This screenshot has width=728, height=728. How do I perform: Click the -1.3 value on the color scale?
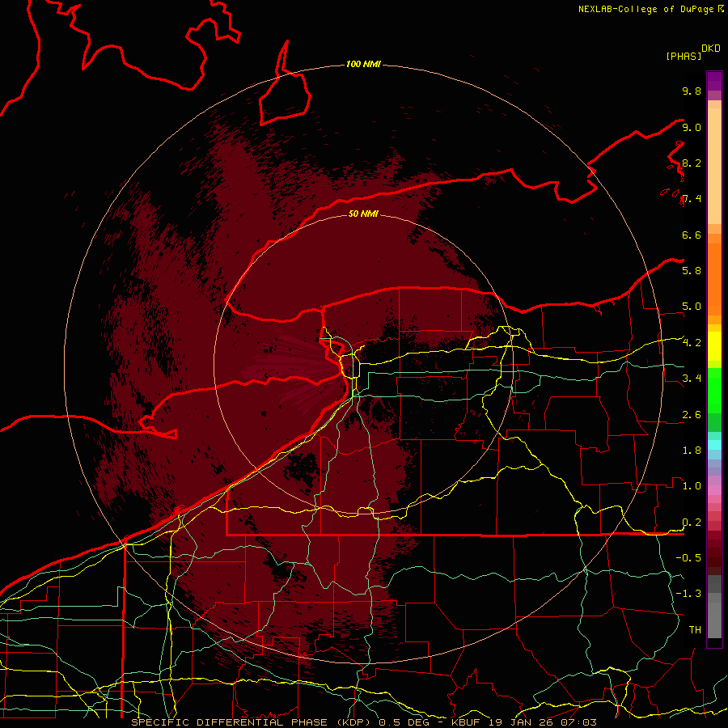pyautogui.click(x=688, y=594)
